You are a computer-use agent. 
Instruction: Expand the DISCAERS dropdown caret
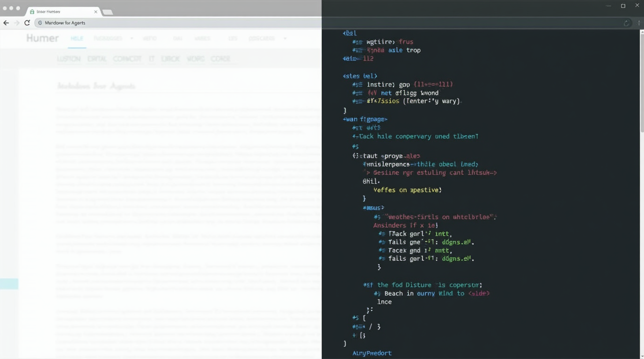point(285,38)
